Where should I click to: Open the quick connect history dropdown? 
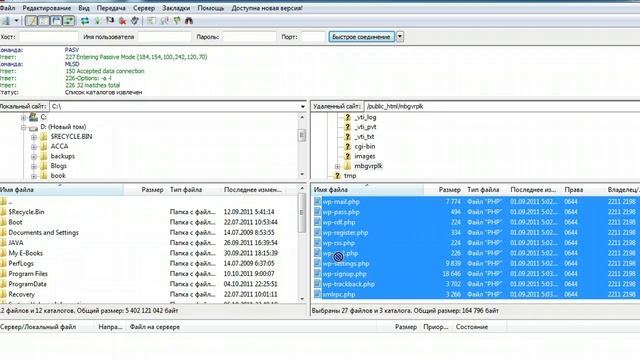point(400,37)
